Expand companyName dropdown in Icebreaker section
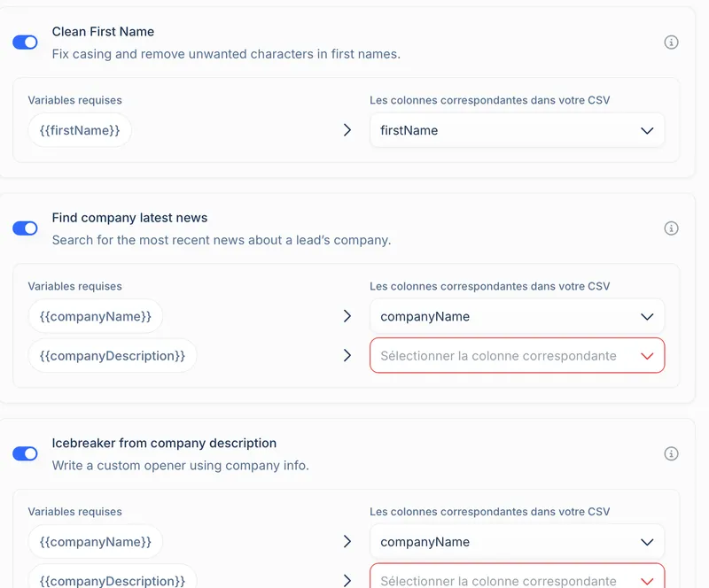 [517, 542]
